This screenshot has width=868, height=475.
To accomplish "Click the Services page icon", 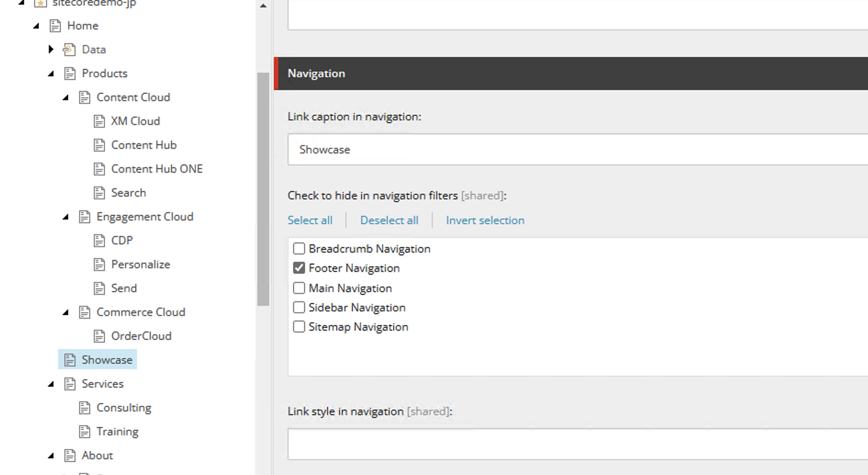I will (x=70, y=384).
